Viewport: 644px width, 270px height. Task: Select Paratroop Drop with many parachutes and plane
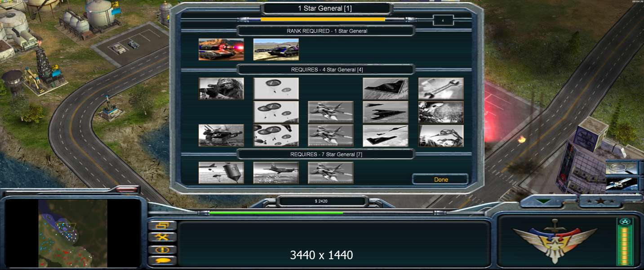(276, 135)
